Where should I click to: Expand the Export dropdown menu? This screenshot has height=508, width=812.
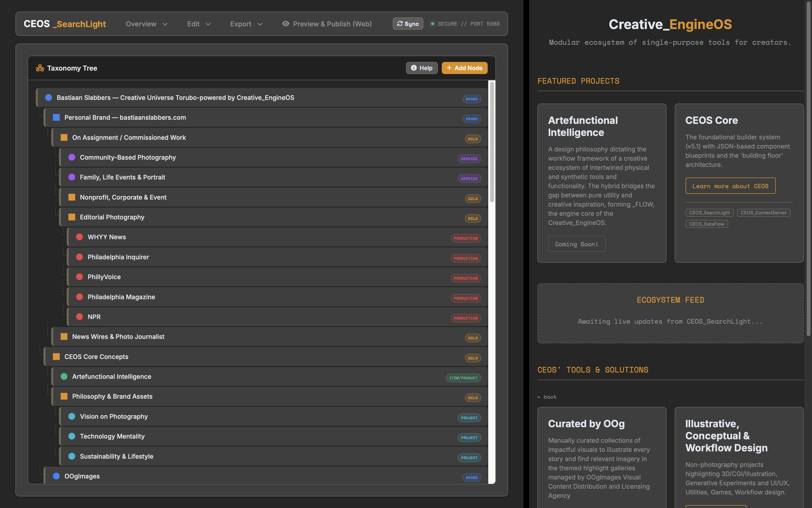click(x=246, y=24)
